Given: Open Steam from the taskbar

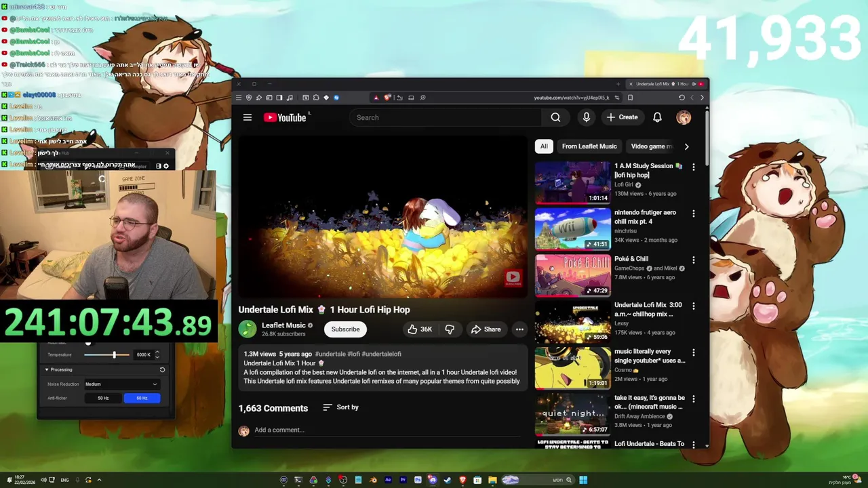Looking at the screenshot, I should coord(448,480).
